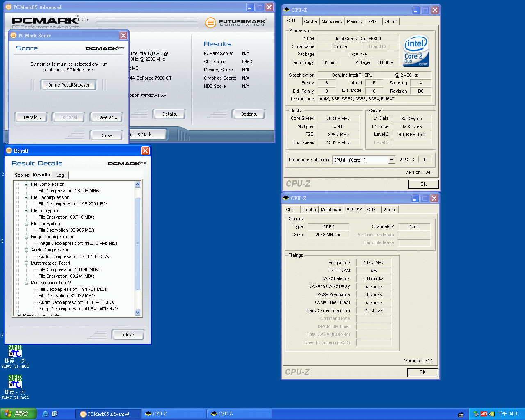
Task: Click OK in the upper CPU-Z window
Action: (423, 184)
